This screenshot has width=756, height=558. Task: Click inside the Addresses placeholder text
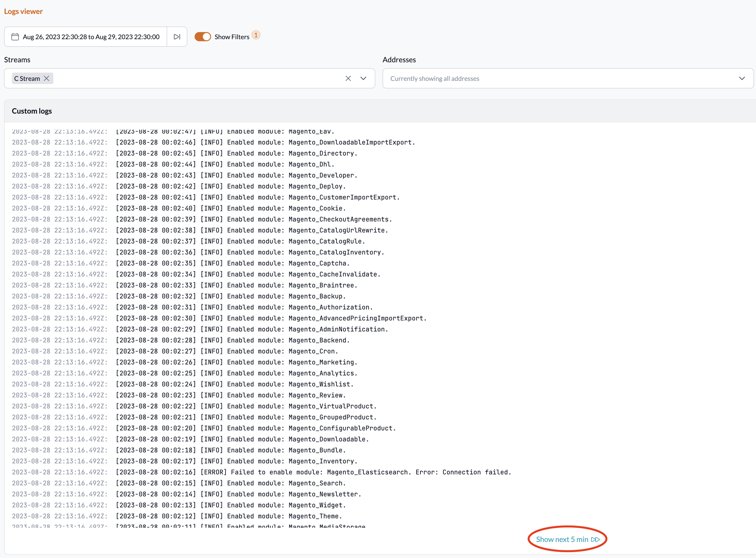click(435, 79)
